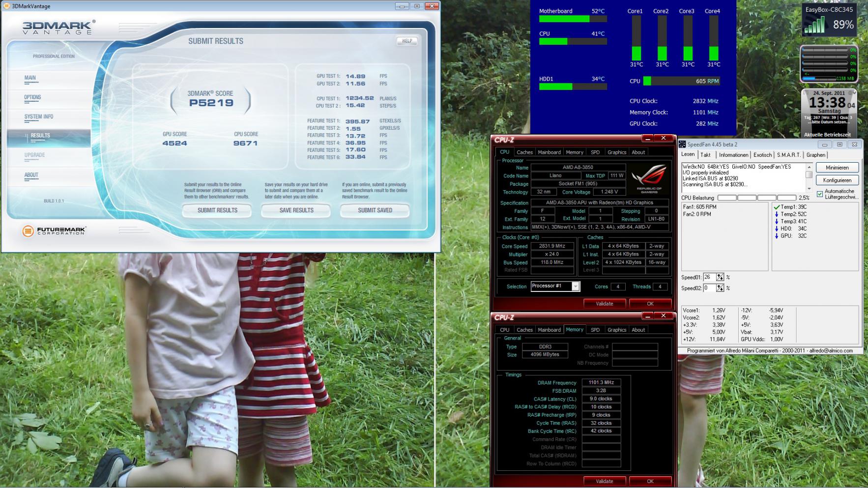The image size is (868, 488).
Task: Click Minimieren button in SpeedFan
Action: [x=837, y=168]
